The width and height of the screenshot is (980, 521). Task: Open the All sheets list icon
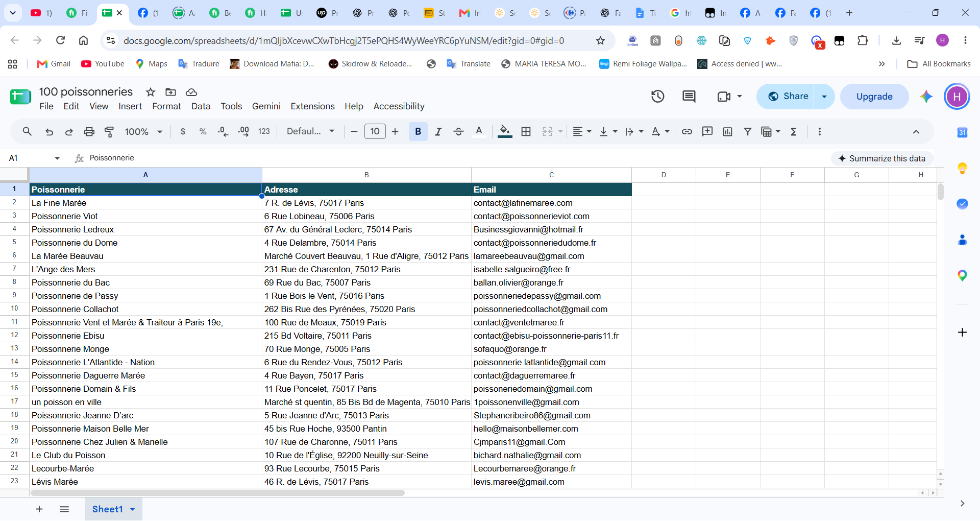point(64,509)
